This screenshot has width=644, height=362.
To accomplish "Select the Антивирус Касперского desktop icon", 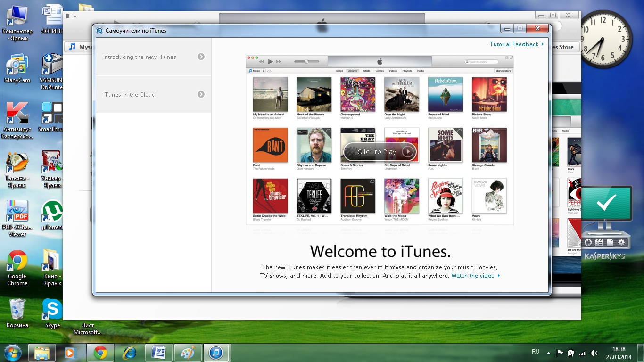I will 17,120.
